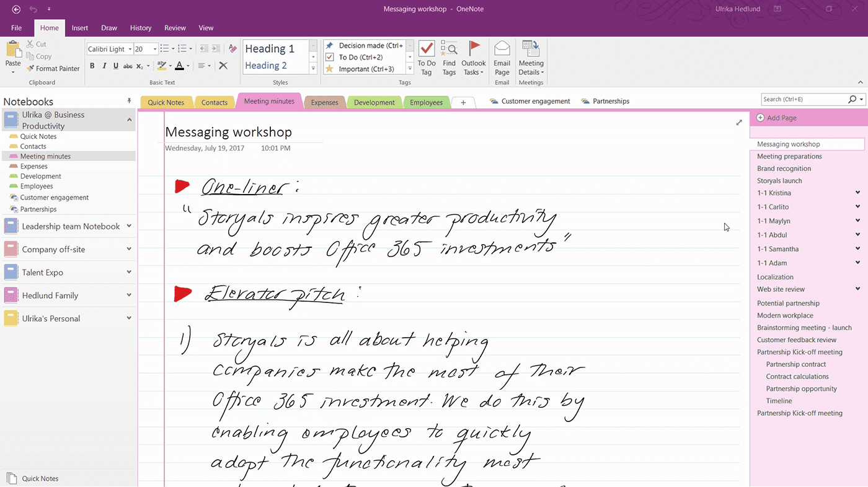Open the Partnerships section group tab

click(605, 101)
